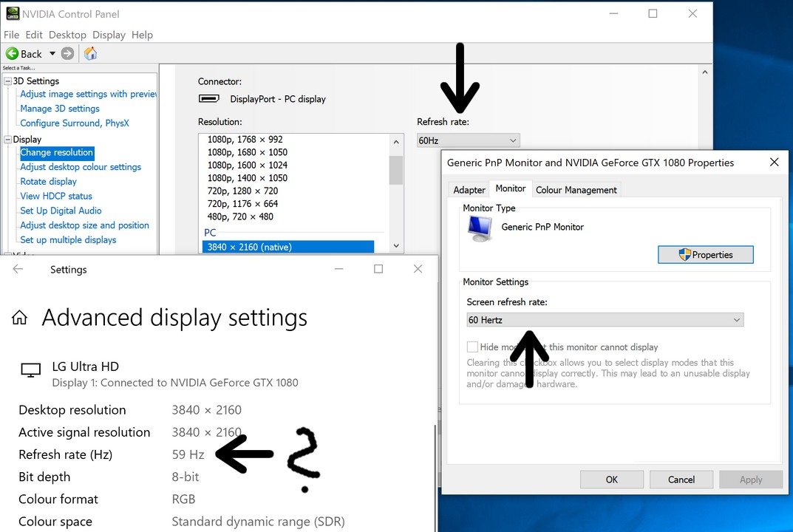Screen dimensions: 793x532
Task: Open Adjust image settings with preview
Action: pos(89,94)
